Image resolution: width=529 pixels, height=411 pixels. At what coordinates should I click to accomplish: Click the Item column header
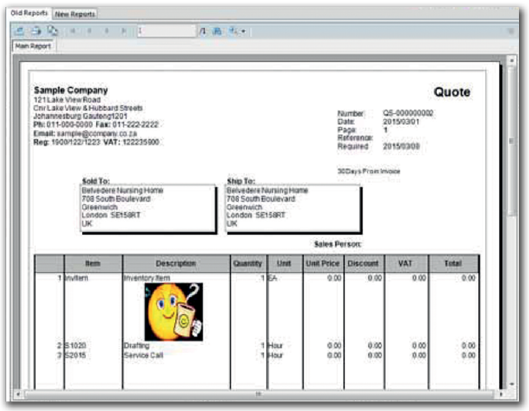coord(93,264)
